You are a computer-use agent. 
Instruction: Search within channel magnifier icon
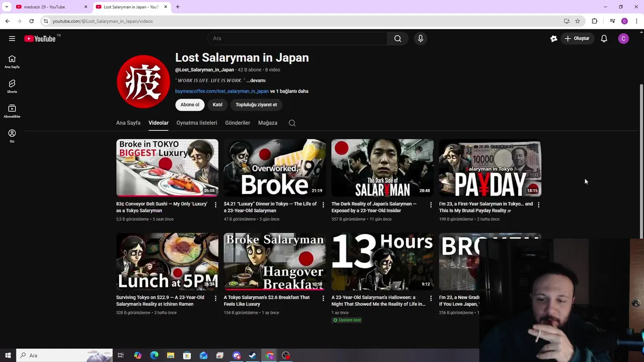(292, 123)
